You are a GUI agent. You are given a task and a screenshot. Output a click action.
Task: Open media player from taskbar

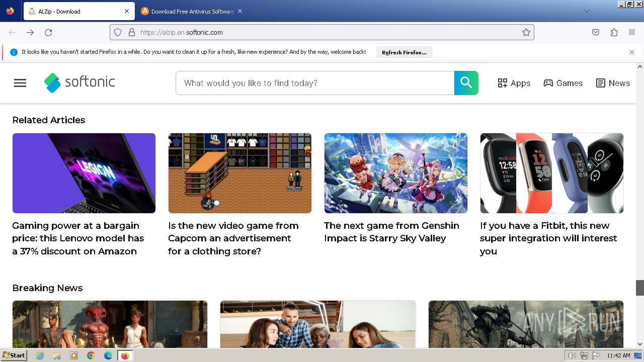(x=74, y=355)
